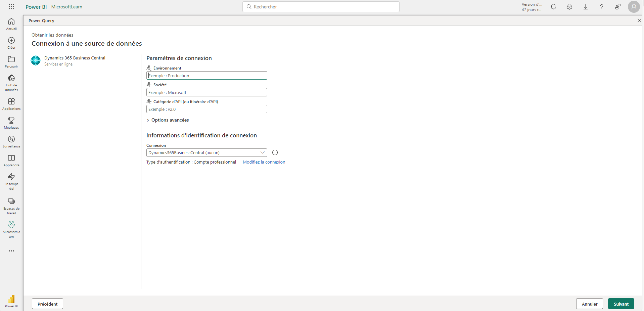The image size is (644, 311).
Task: Click the Rechercher search box
Action: [321, 7]
